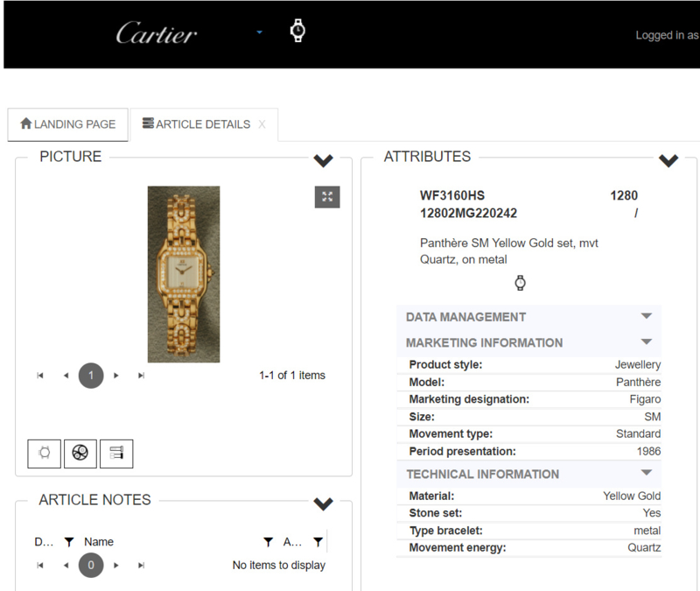
Task: Select the serial 12802MG220242 text
Action: coord(468,213)
